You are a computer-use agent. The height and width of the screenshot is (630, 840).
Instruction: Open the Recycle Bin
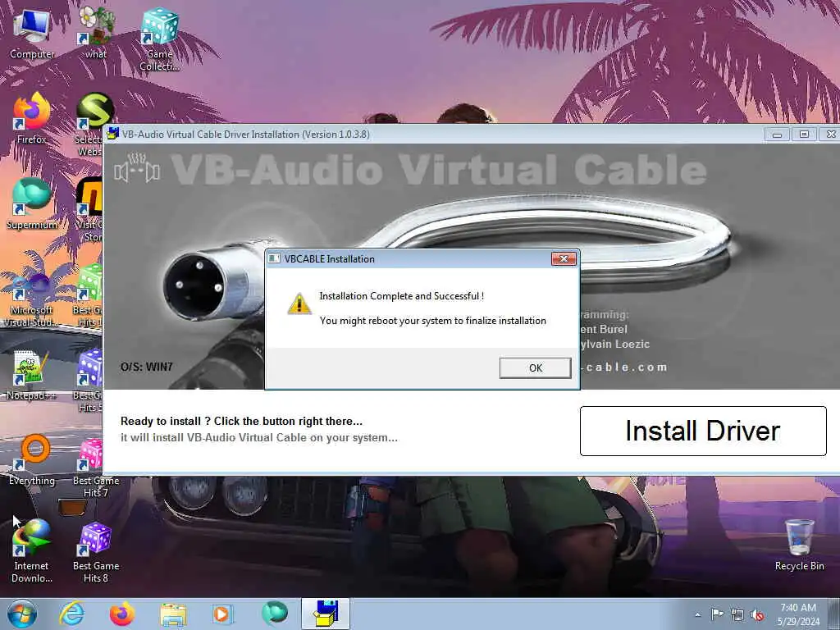click(799, 546)
